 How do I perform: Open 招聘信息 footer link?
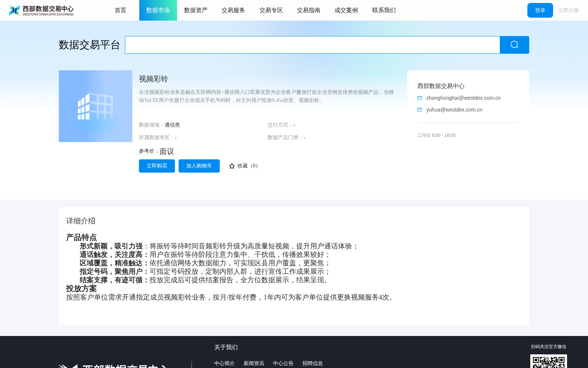coord(313,363)
